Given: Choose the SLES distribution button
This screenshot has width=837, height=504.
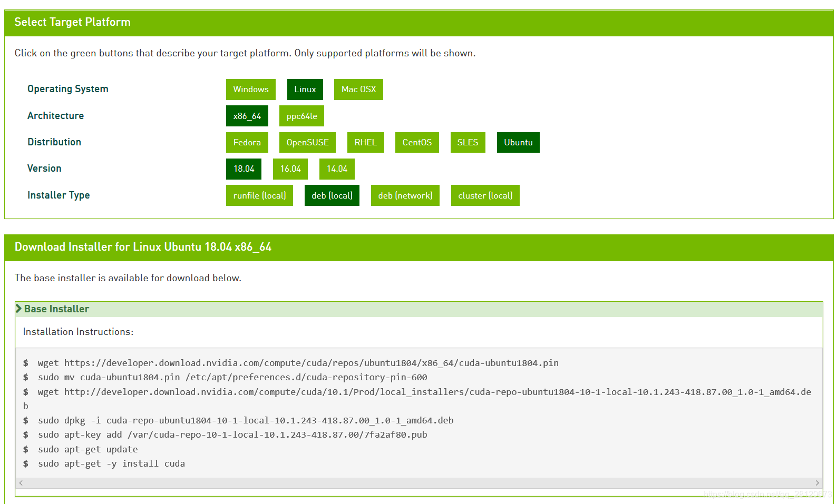Looking at the screenshot, I should [x=468, y=142].
